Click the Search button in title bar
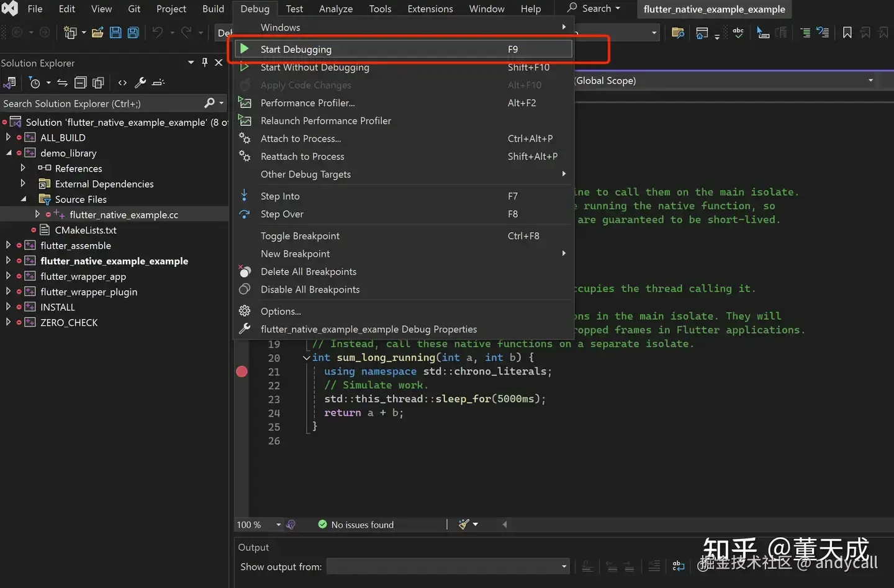This screenshot has height=588, width=894. pos(594,9)
